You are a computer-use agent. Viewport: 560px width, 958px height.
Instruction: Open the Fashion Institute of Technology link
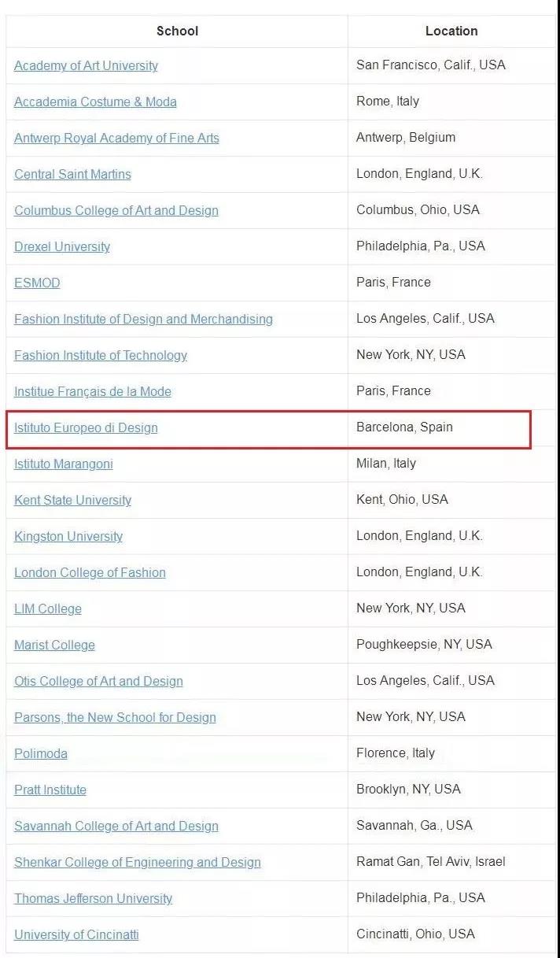point(101,356)
